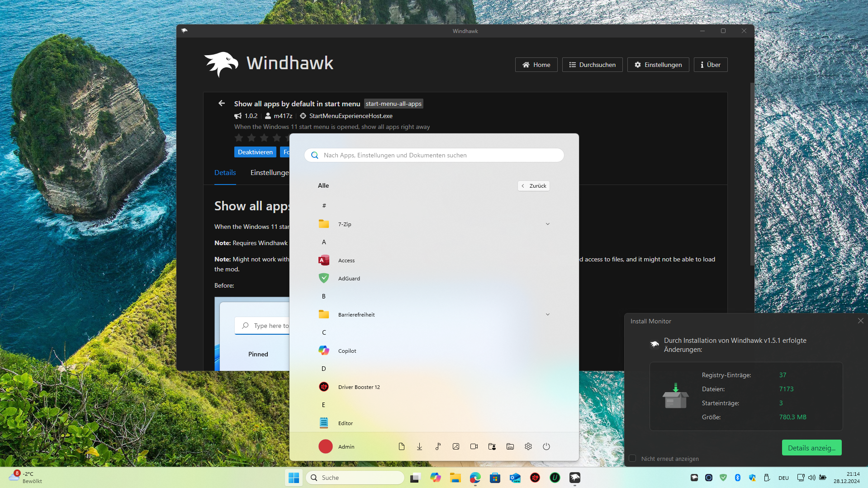Open Microsoft Edge from the taskbar
Image resolution: width=868 pixels, height=488 pixels.
475,478
